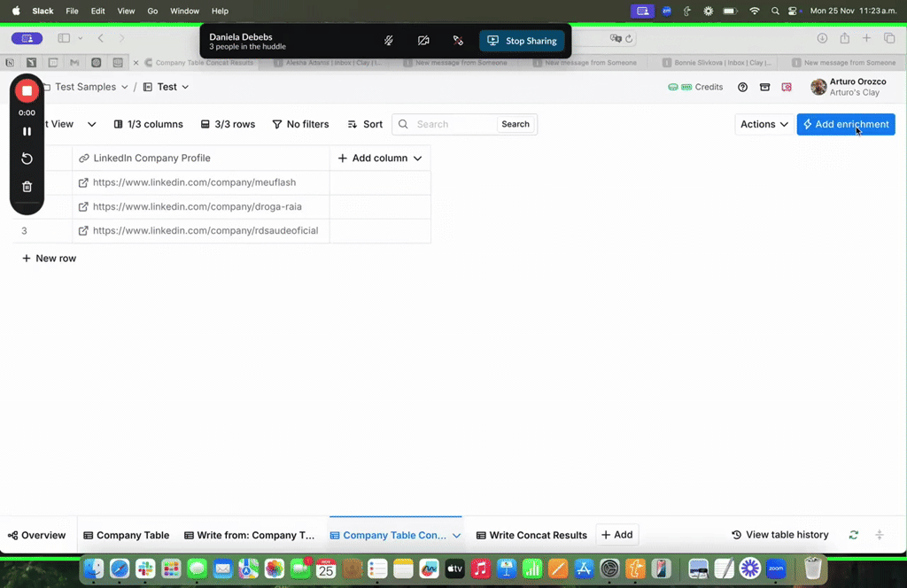Click the help question mark icon

742,87
